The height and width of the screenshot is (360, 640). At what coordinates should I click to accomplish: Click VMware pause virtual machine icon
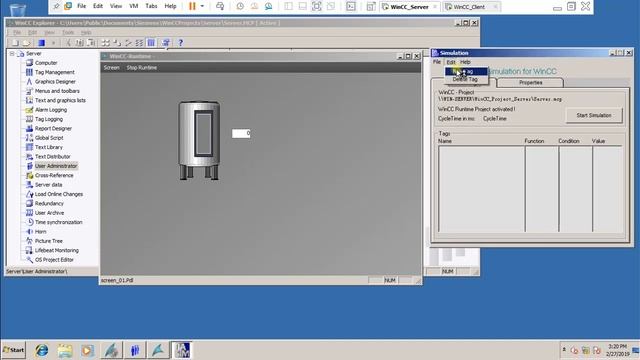click(x=192, y=6)
